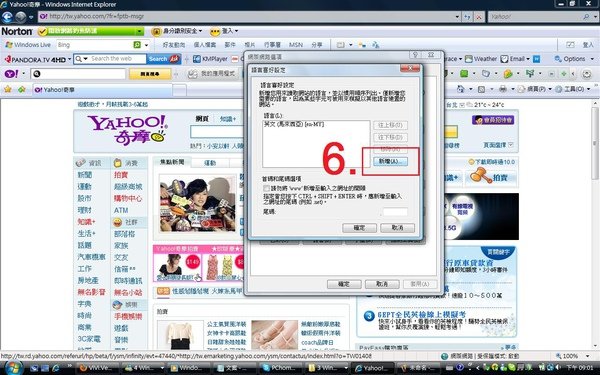Select the 焦點新聞 news tab
600x375 pixels.
point(172,162)
